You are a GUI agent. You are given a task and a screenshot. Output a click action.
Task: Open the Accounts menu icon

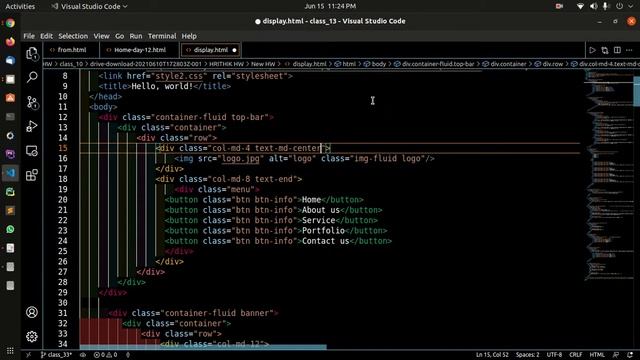tap(32, 312)
